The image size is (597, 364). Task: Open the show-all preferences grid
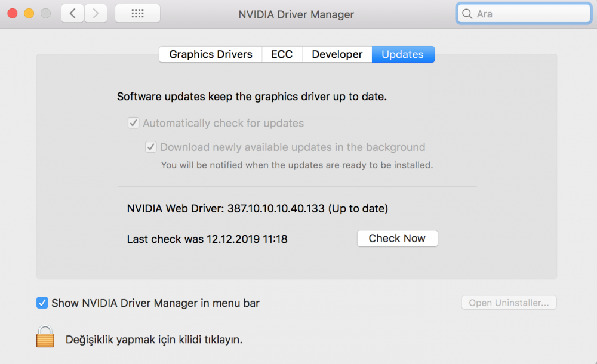tap(137, 14)
